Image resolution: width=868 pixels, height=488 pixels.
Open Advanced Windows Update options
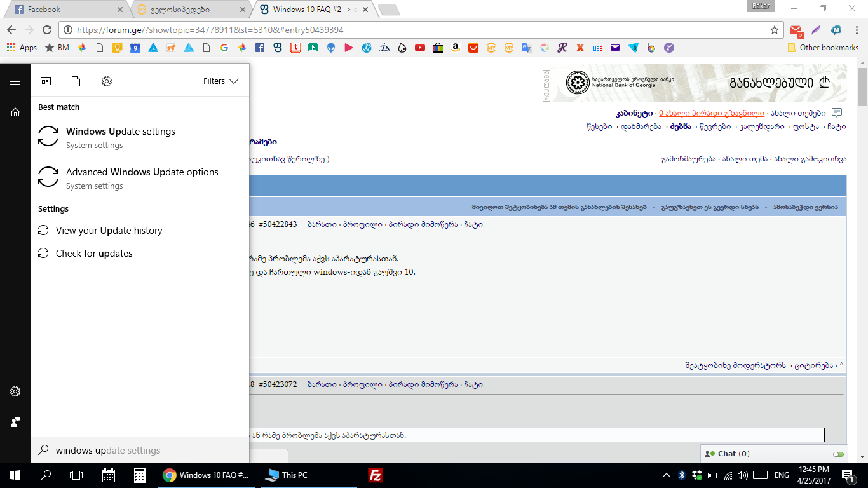tap(140, 178)
